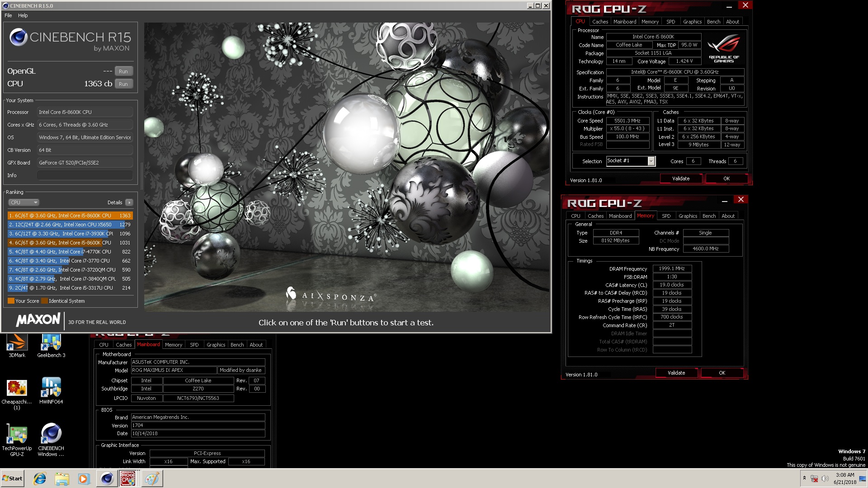Switch to ROG CPU-Z taskbar item

128,479
